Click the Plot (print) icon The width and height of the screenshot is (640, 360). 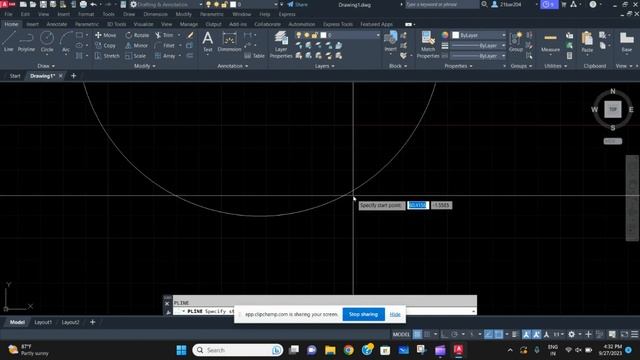tap(83, 4)
